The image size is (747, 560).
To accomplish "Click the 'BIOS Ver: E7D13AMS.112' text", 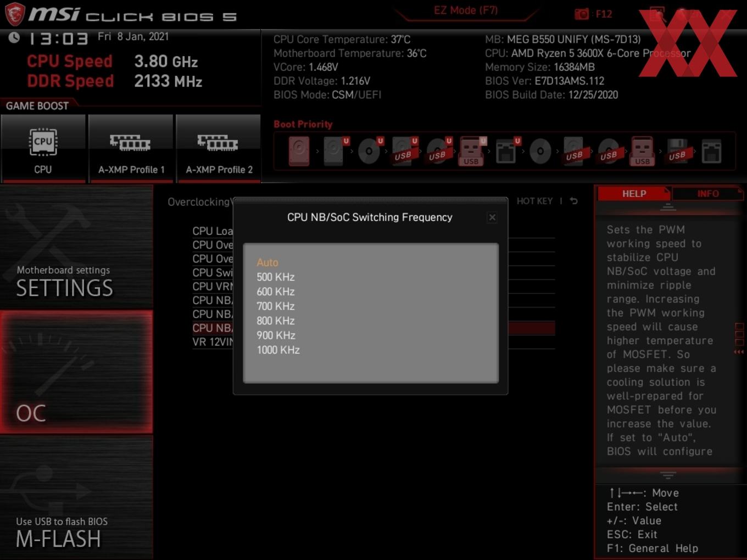I will [x=544, y=81].
